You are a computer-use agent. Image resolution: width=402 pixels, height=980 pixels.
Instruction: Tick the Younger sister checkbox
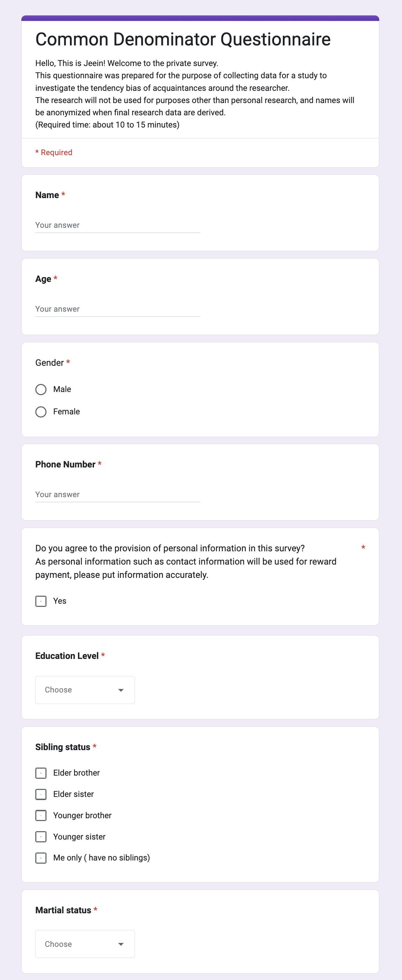[x=41, y=837]
